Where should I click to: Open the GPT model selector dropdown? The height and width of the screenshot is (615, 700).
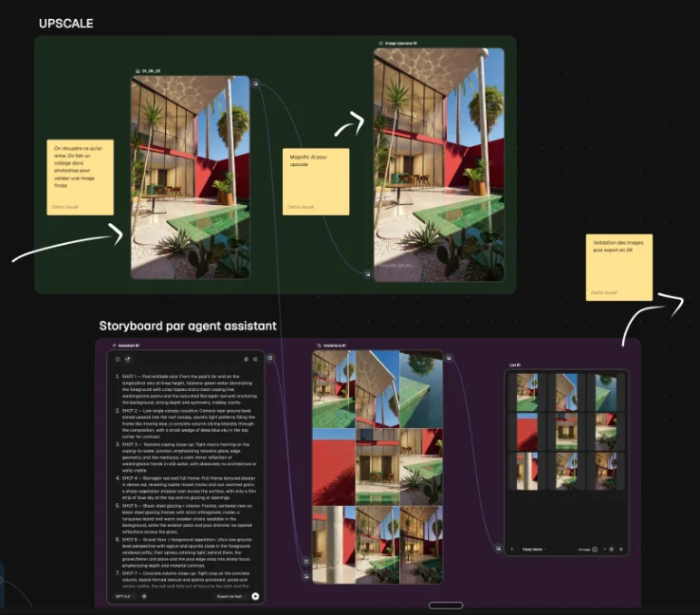(x=125, y=596)
